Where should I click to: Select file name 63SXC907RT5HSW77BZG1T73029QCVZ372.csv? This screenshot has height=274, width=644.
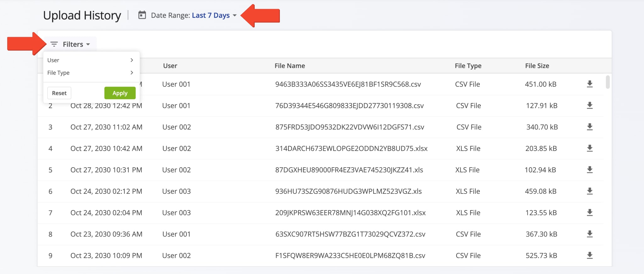(x=350, y=234)
